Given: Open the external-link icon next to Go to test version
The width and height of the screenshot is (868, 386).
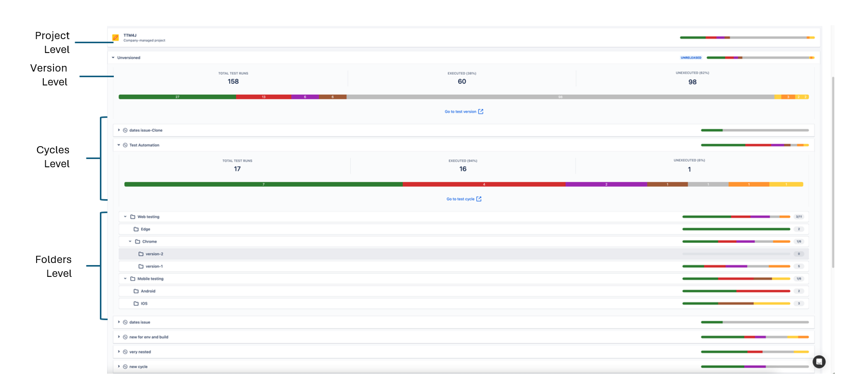Looking at the screenshot, I should point(481,111).
